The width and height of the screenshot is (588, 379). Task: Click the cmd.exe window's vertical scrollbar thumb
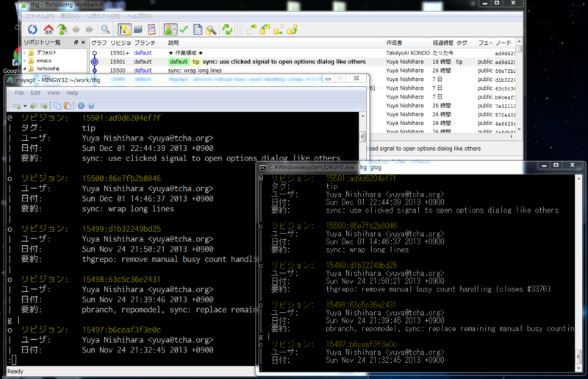pyautogui.click(x=578, y=355)
